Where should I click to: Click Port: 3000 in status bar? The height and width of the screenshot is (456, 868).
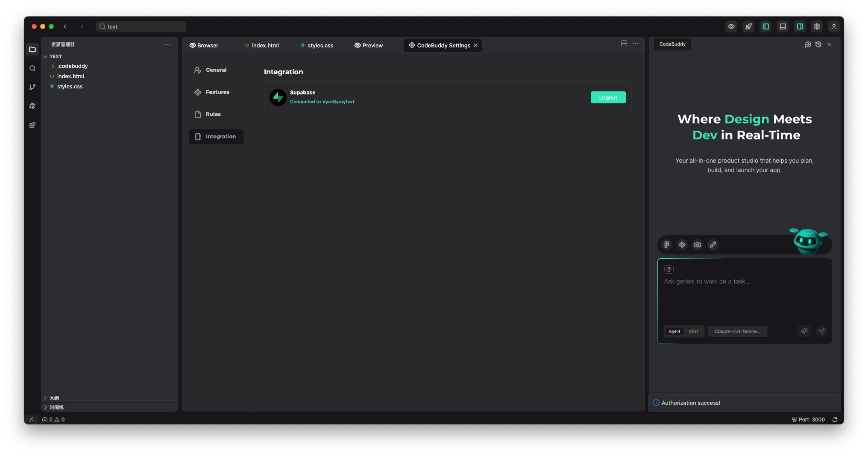(x=808, y=420)
